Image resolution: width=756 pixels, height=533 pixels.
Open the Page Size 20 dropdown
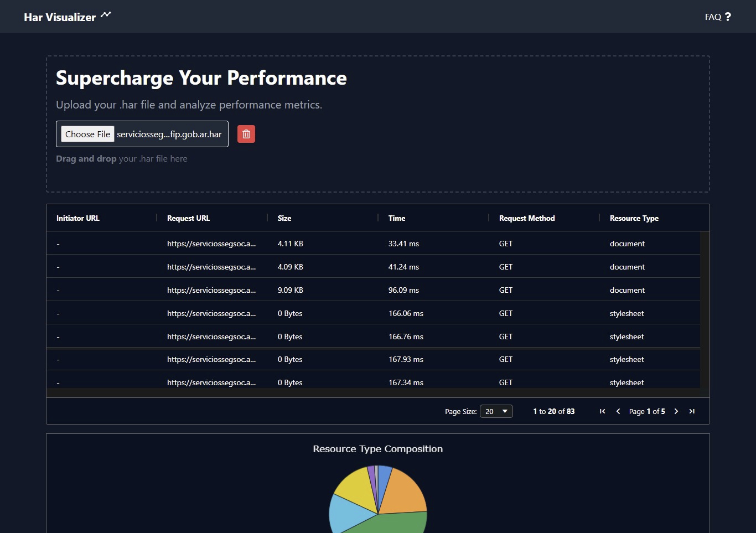coord(496,411)
